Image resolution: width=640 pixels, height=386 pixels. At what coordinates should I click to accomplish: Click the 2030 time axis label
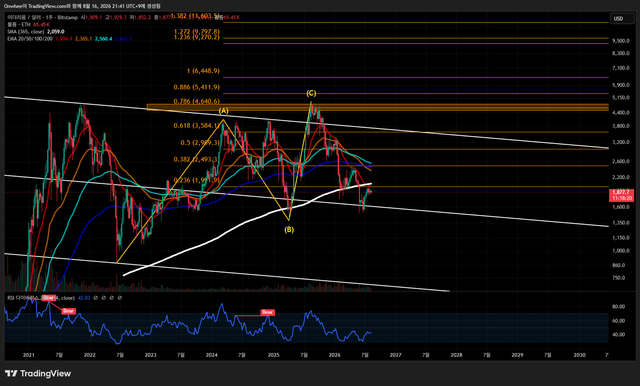[579, 355]
